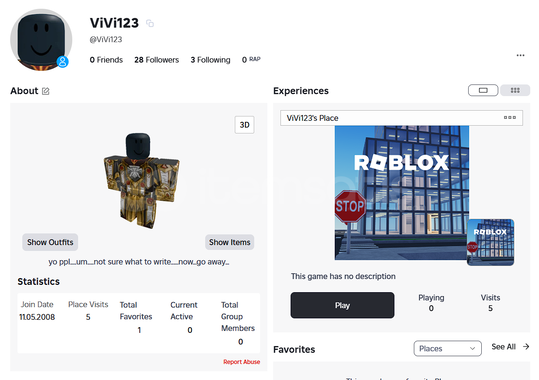Open the 0 Friends list
This screenshot has height=380, width=539.
click(106, 60)
